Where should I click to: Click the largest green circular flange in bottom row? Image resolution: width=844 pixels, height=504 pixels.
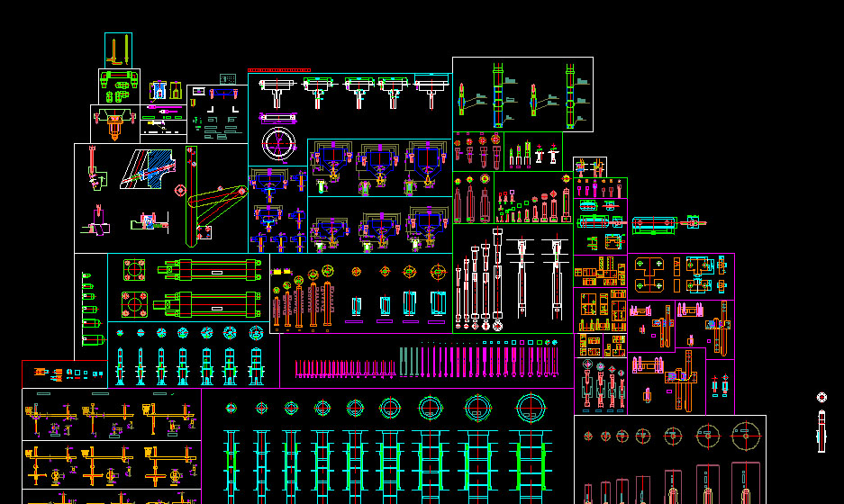(531, 409)
